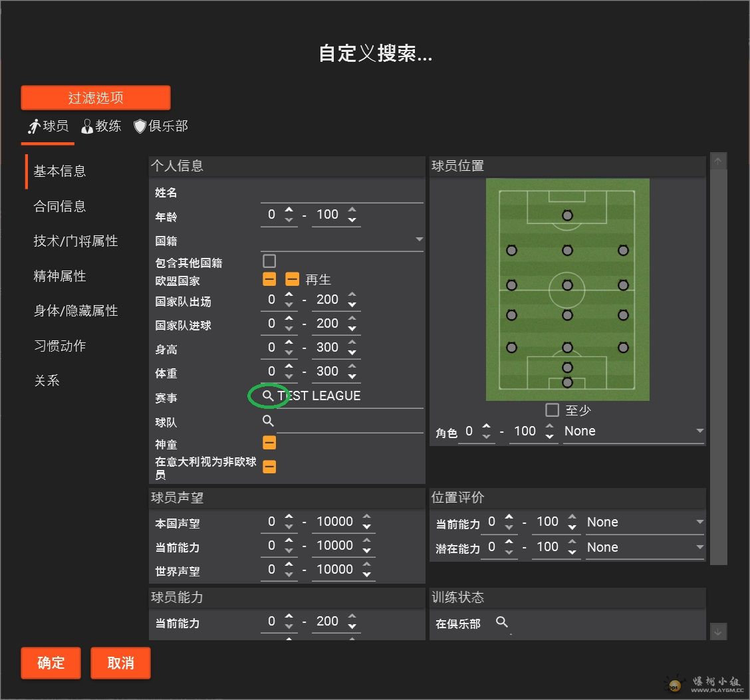Toggle the 至少 checkbox under the pitch
The height and width of the screenshot is (700, 750).
[x=552, y=409]
